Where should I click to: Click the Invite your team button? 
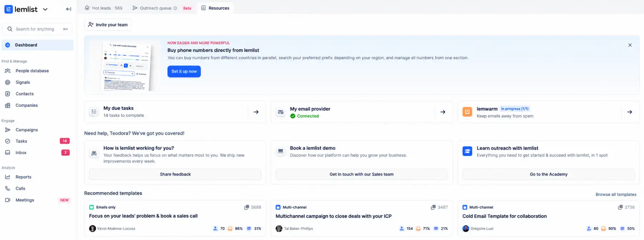108,25
